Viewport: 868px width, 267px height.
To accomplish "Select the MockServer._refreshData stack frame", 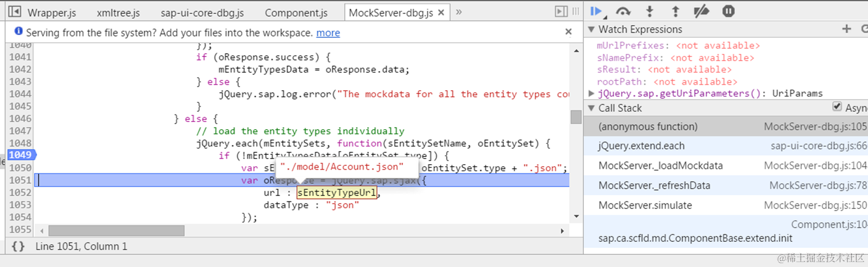I will [726, 185].
